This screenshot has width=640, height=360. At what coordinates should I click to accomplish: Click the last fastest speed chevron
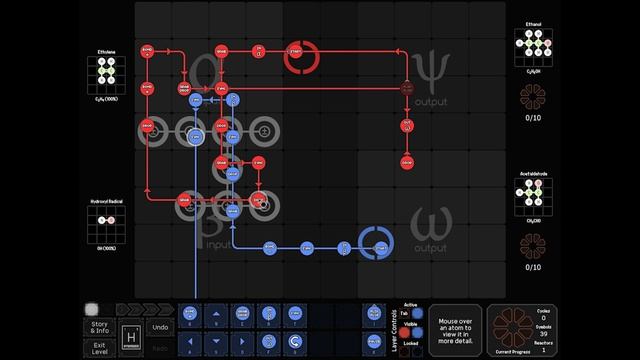coord(166,309)
